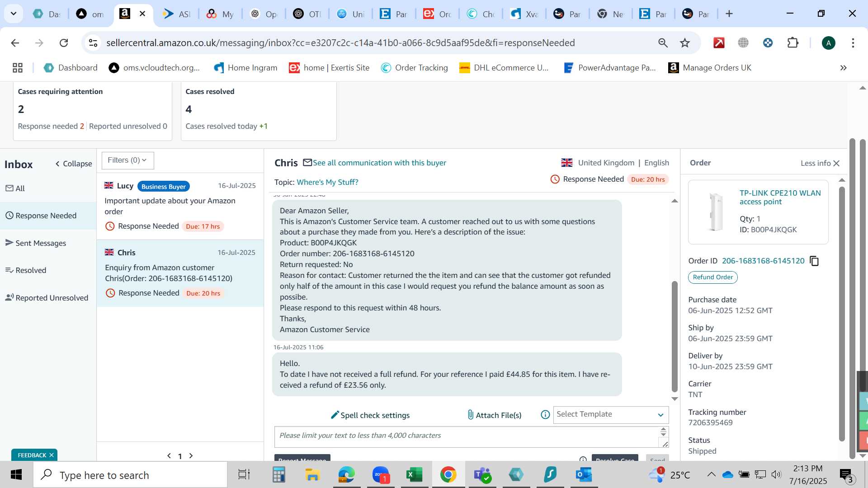
Task: Open a new browser tab
Action: click(x=729, y=14)
